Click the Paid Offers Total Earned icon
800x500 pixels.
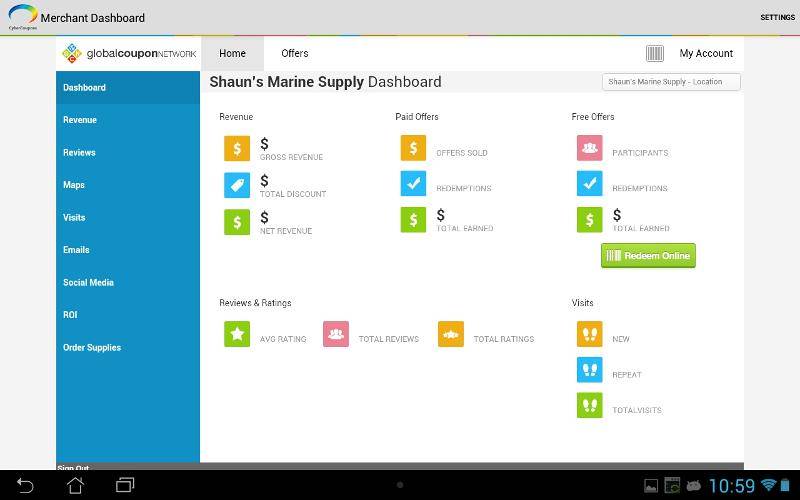(413, 219)
